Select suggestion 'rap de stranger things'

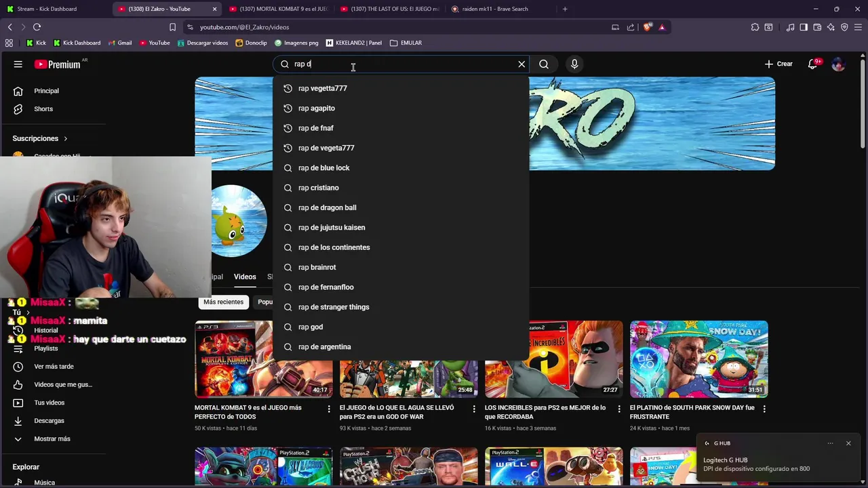pyautogui.click(x=401, y=307)
